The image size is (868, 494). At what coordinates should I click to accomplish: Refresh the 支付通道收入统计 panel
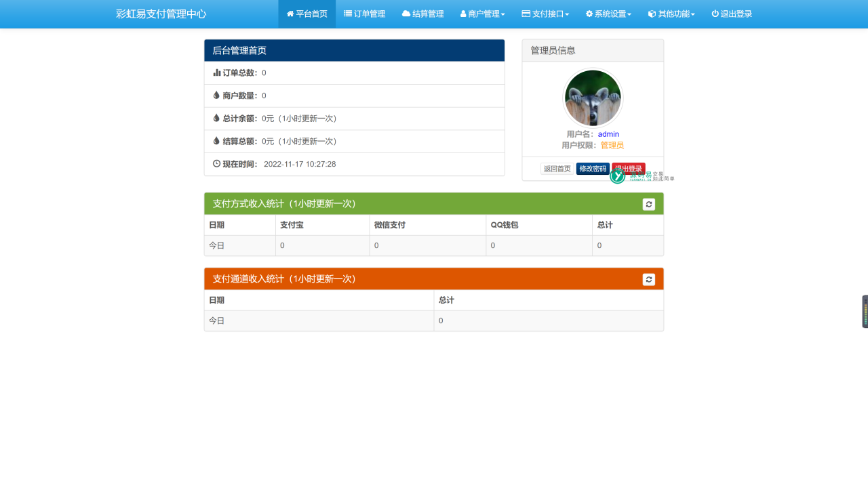point(649,279)
